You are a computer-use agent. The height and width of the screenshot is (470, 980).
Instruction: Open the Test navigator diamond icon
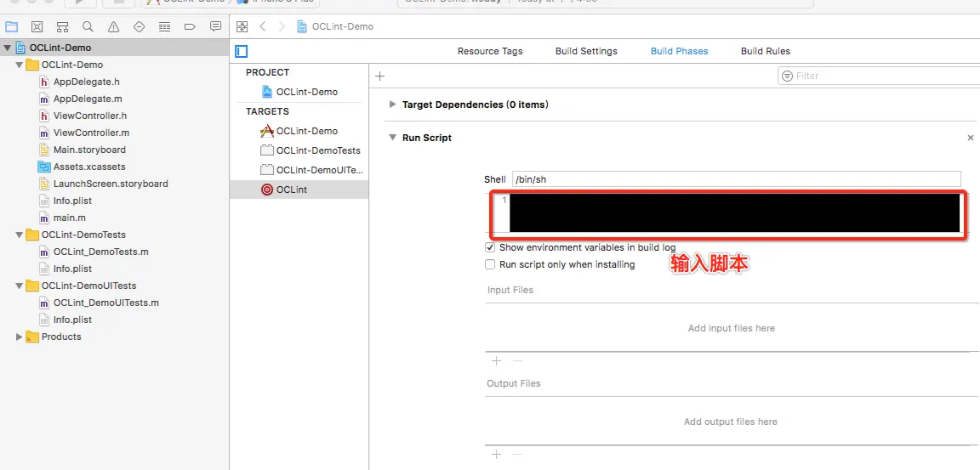pyautogui.click(x=140, y=27)
